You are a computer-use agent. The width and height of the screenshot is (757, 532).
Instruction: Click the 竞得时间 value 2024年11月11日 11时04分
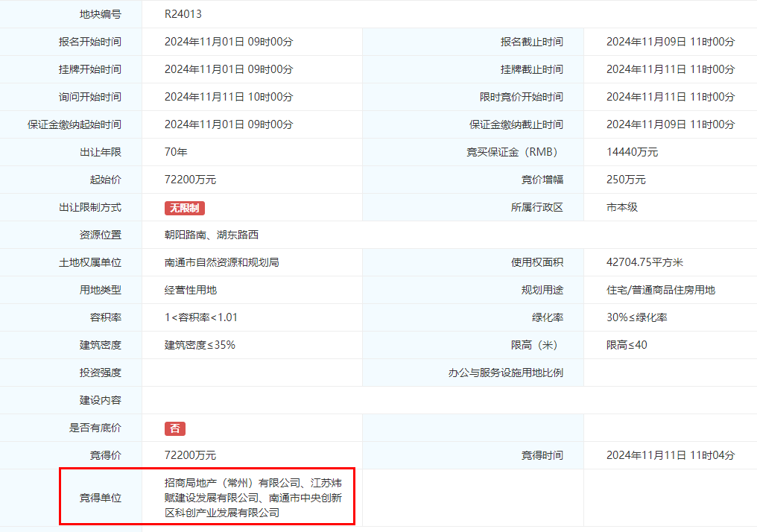click(x=671, y=455)
